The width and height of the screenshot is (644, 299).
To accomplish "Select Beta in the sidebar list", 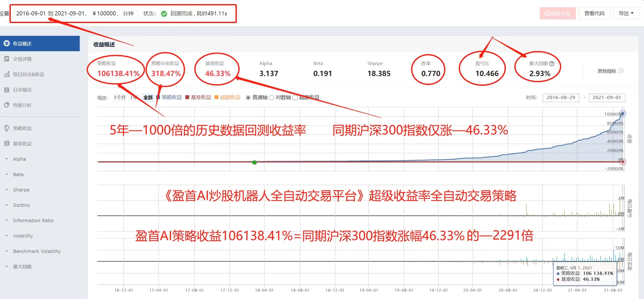I will point(18,174).
